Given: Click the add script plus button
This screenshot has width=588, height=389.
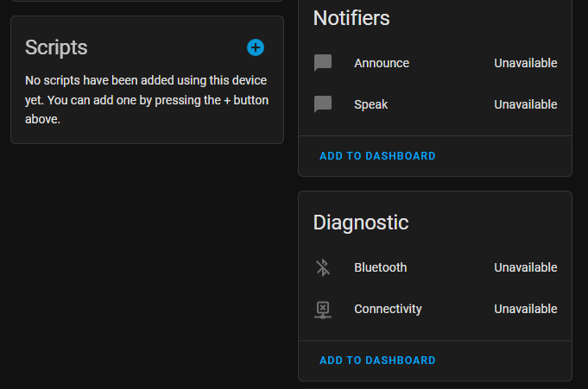Looking at the screenshot, I should 256,47.
